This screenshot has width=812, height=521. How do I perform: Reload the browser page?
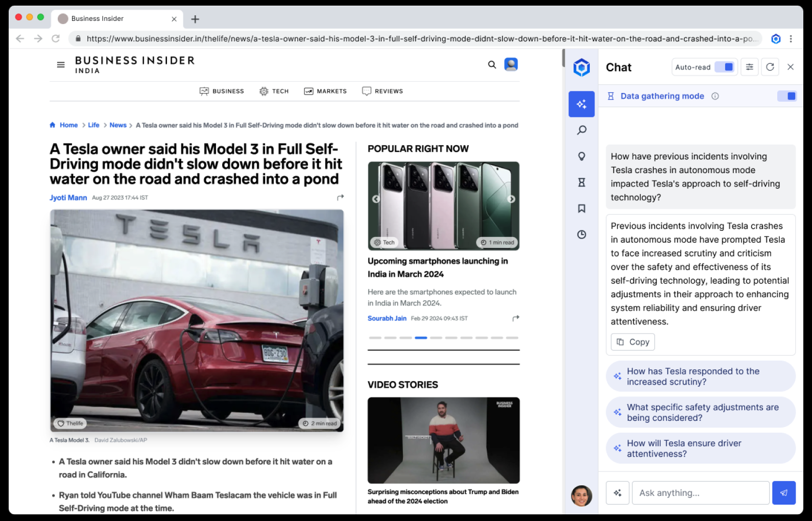click(56, 39)
